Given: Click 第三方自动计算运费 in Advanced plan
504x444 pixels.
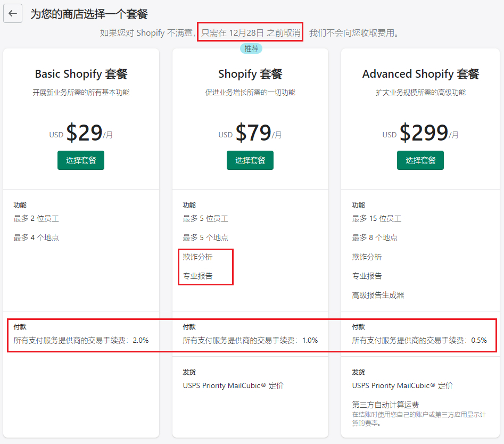Looking at the screenshot, I should pyautogui.click(x=385, y=405).
